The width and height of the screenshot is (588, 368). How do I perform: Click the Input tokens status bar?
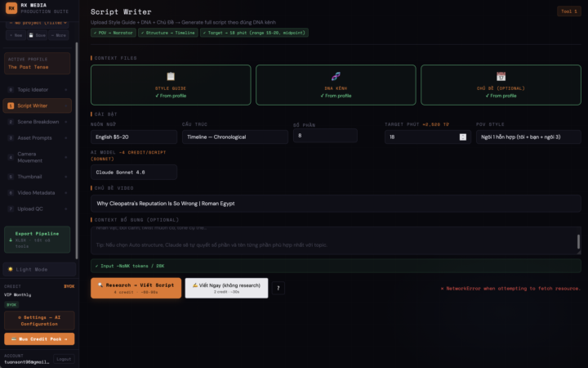(x=336, y=266)
